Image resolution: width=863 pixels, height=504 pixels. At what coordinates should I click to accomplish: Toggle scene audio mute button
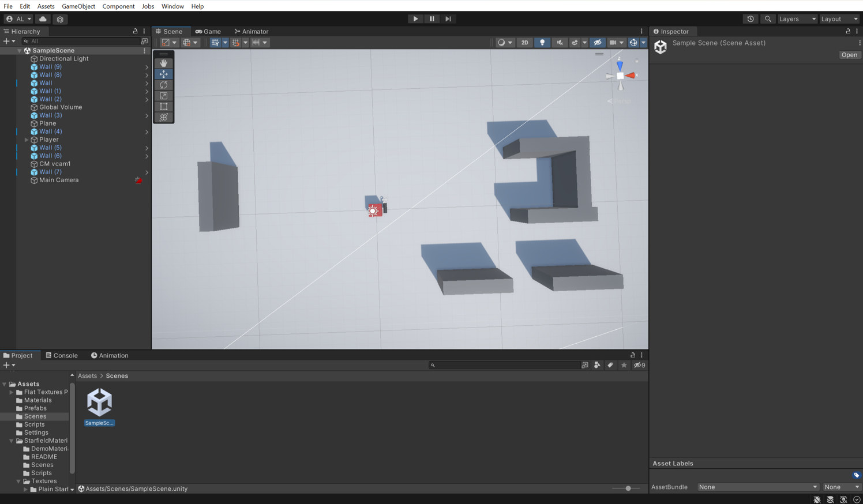(x=560, y=43)
